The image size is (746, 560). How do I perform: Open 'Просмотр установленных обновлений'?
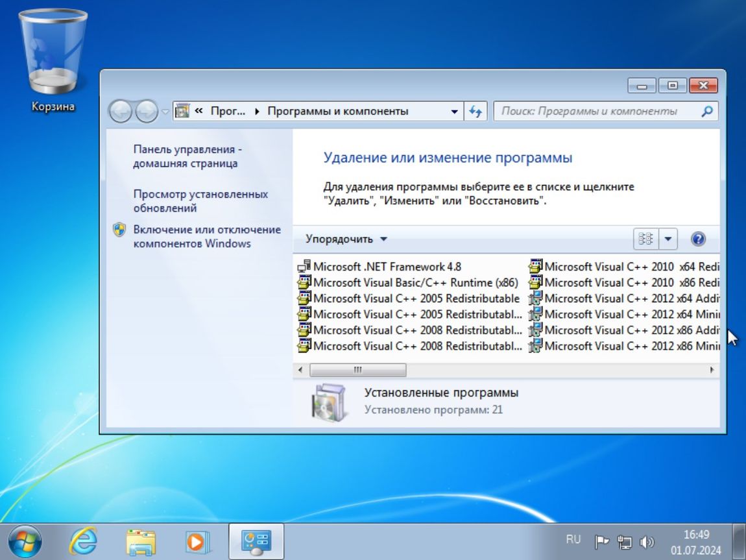[x=202, y=200]
